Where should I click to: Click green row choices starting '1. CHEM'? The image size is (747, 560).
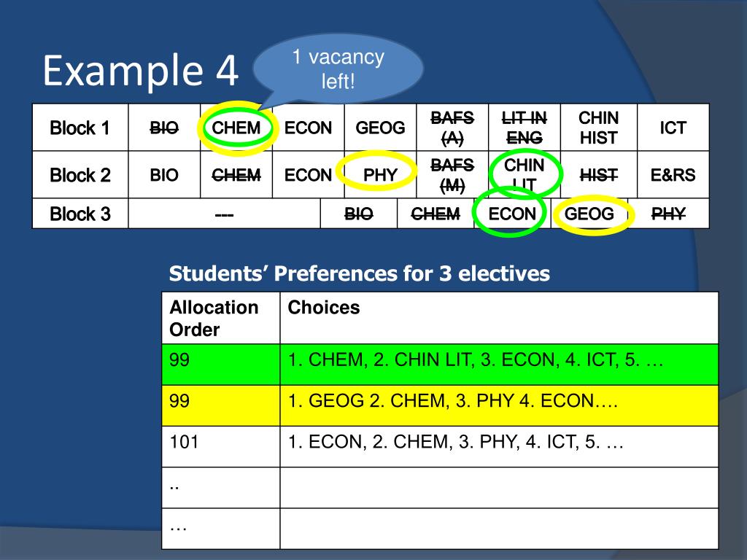499,365
